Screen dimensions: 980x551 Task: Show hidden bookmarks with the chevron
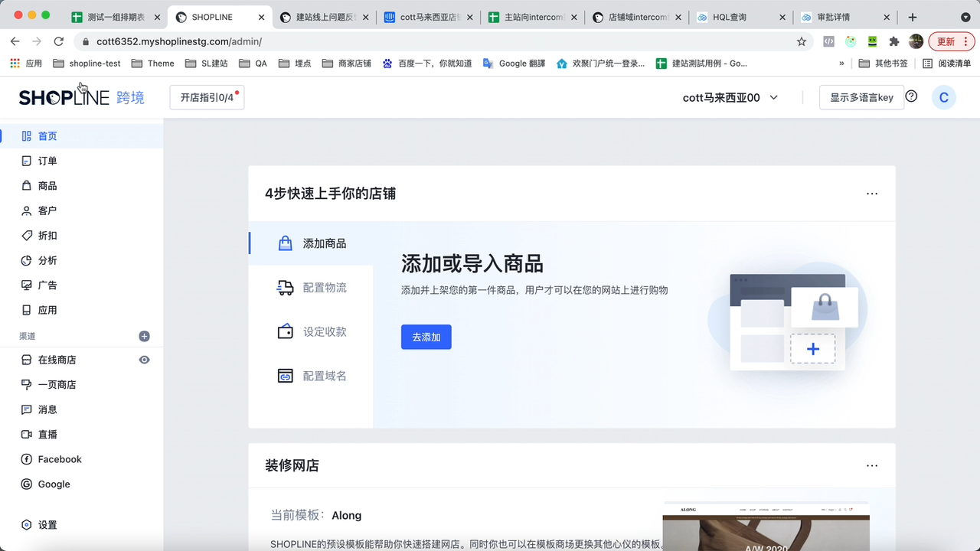[x=841, y=64]
